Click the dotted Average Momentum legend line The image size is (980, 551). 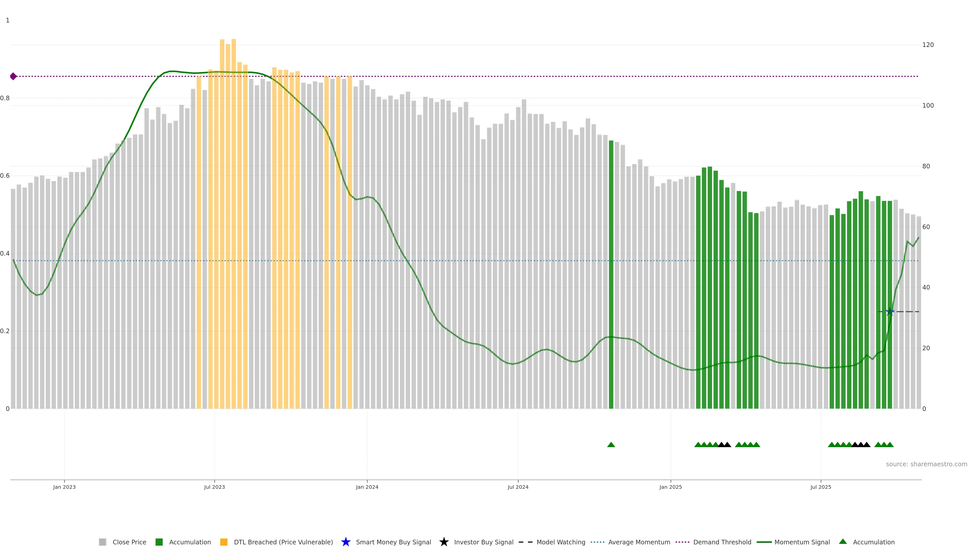597,542
